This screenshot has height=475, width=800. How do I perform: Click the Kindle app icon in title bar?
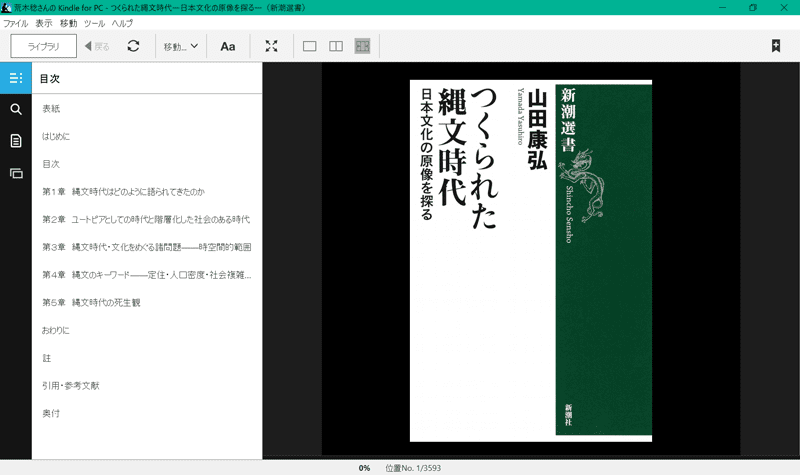(x=6, y=8)
